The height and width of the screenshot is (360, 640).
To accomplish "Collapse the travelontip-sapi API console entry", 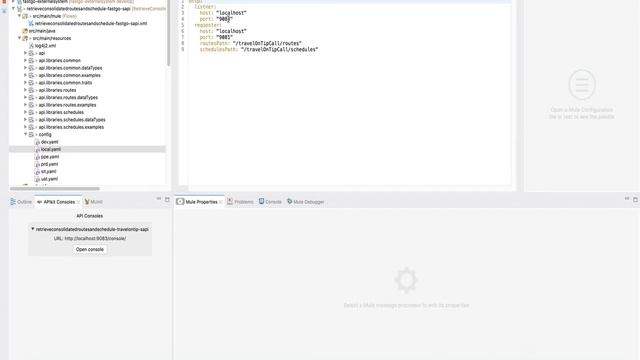I will [x=33, y=229].
